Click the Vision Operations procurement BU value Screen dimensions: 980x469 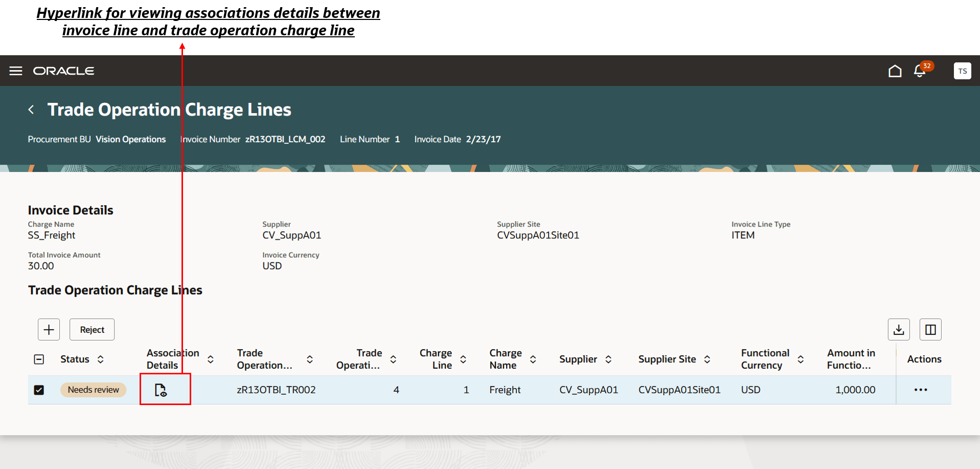coord(131,139)
